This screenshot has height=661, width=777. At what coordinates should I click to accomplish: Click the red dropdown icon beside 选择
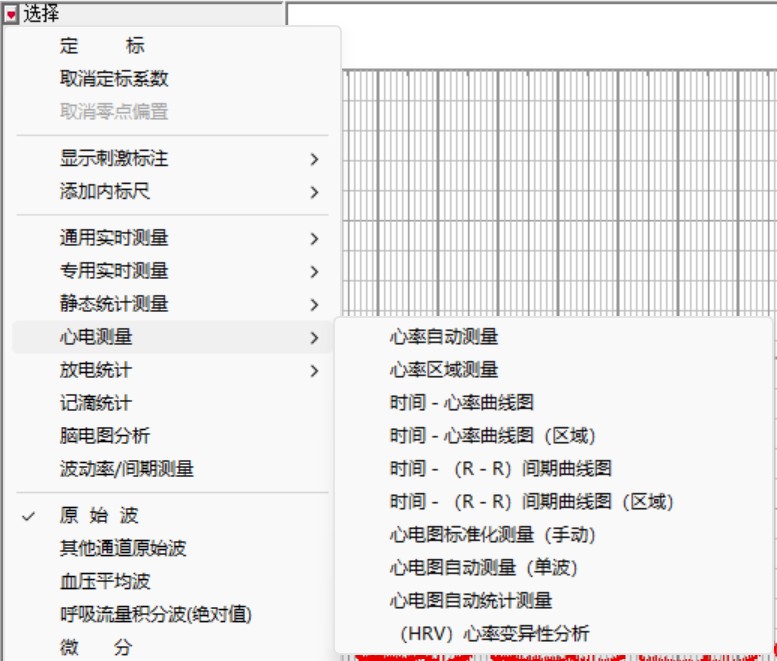[x=10, y=14]
